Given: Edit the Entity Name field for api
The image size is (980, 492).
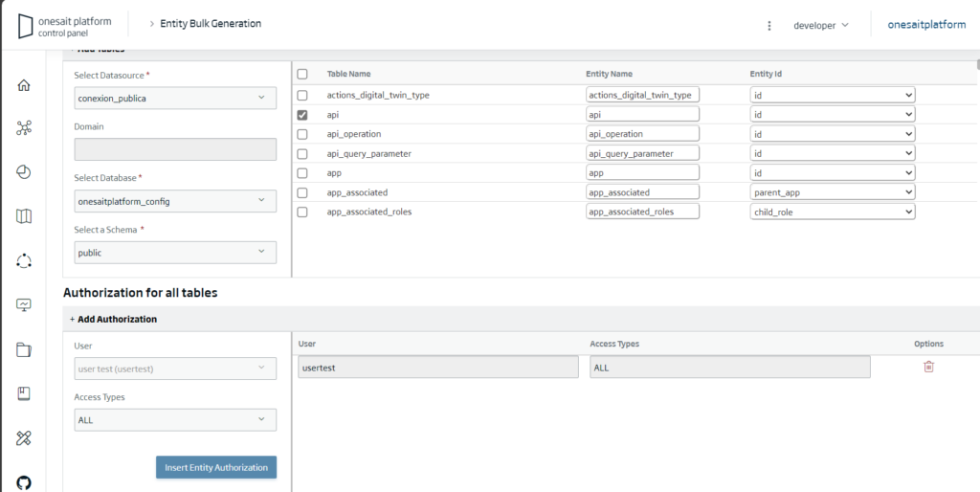Looking at the screenshot, I should pos(642,115).
